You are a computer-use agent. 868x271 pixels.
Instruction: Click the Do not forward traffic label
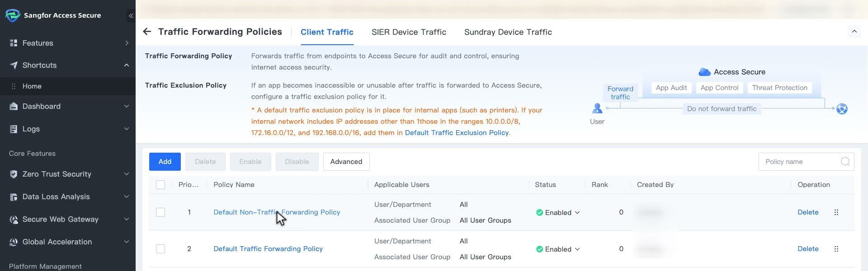(722, 109)
